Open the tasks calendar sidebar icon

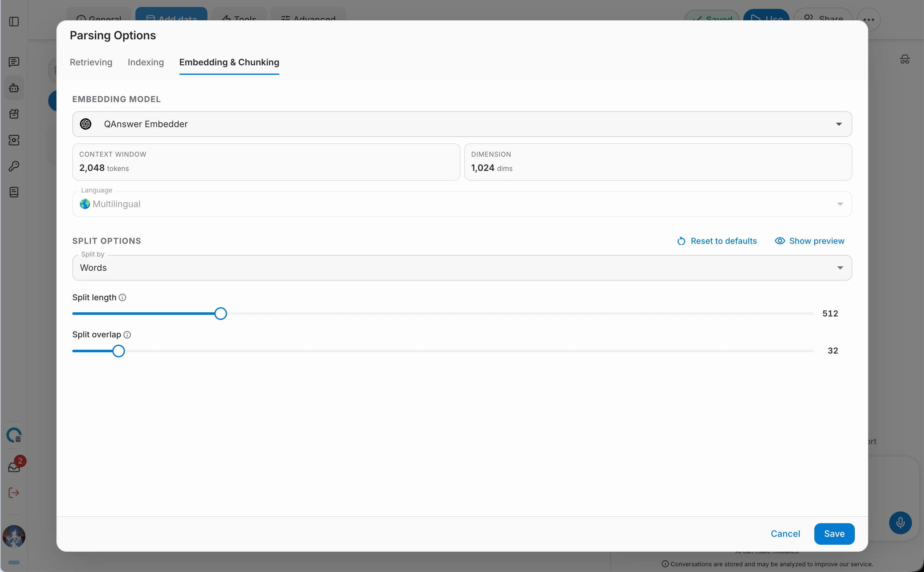(x=14, y=114)
